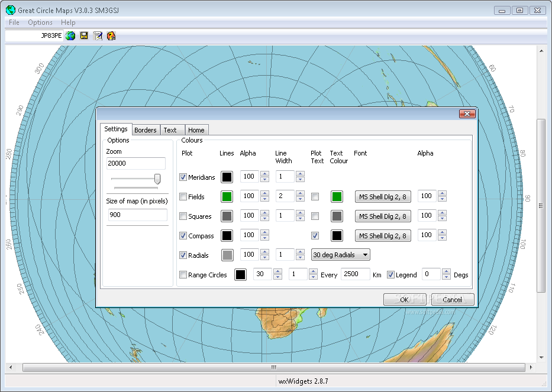The height and width of the screenshot is (392, 552).
Task: Click the vertical scrollbar down arrow
Action: pyautogui.click(x=541, y=358)
